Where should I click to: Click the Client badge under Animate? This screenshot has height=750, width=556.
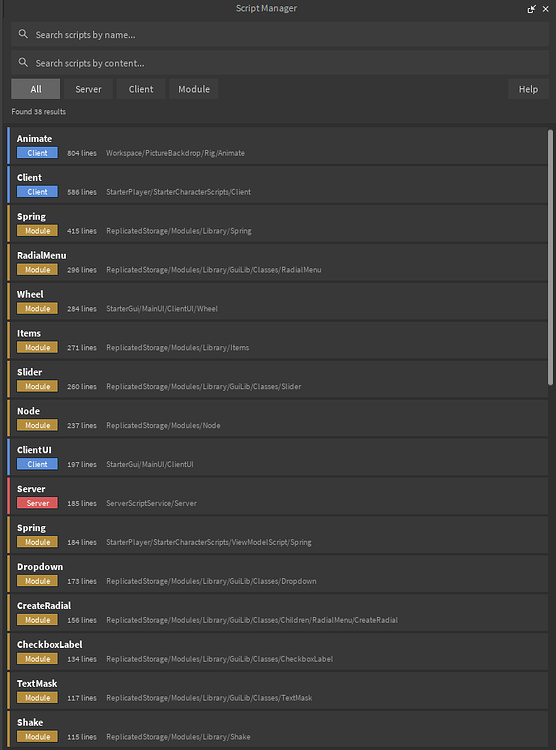point(37,153)
